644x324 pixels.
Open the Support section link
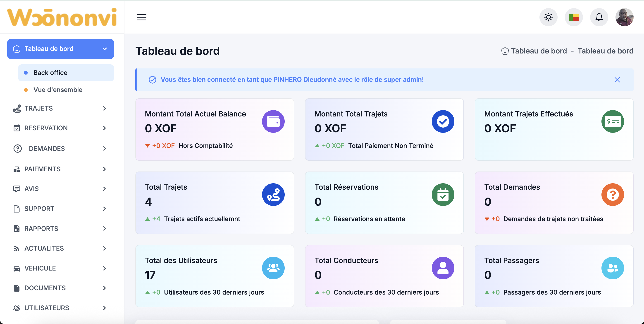(x=39, y=209)
